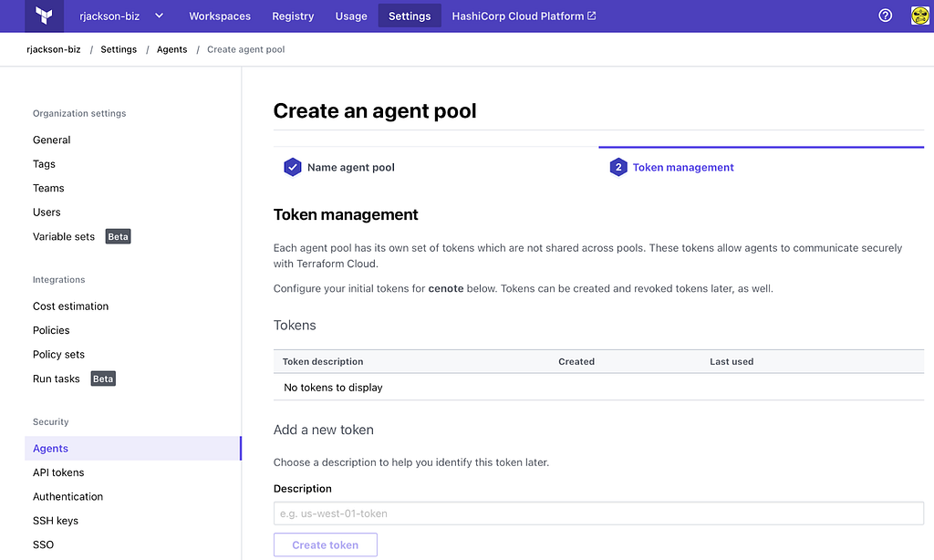
Task: Click the external link icon beside HashiCorp Cloud Platform
Action: coord(591,16)
